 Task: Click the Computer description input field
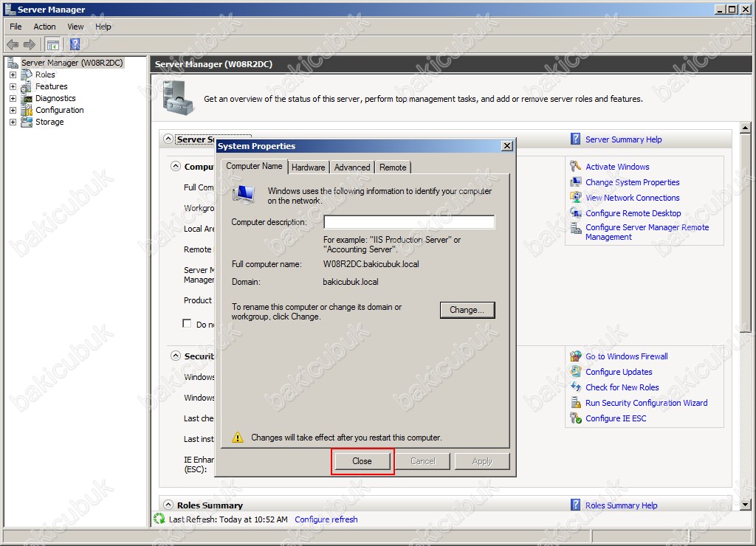coord(409,222)
